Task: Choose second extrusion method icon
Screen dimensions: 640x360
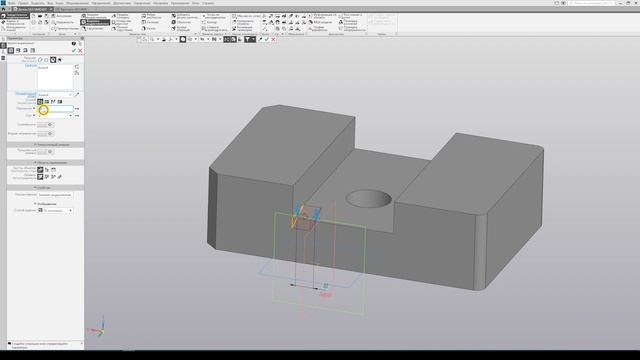Action: coord(47,102)
